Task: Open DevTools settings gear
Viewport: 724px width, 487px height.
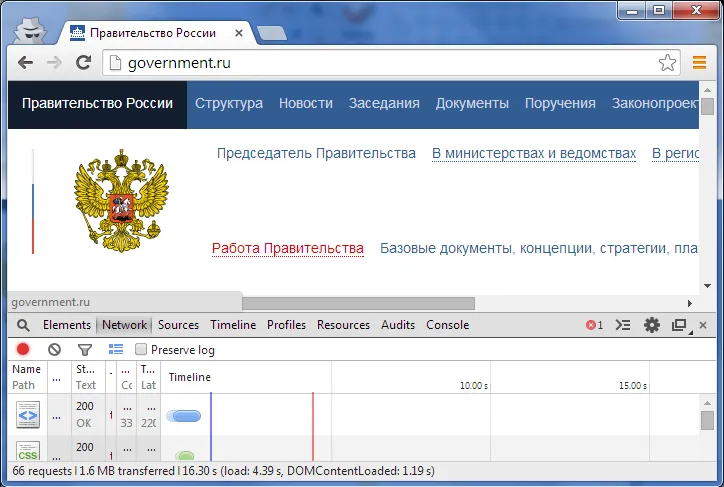Action: tap(652, 325)
